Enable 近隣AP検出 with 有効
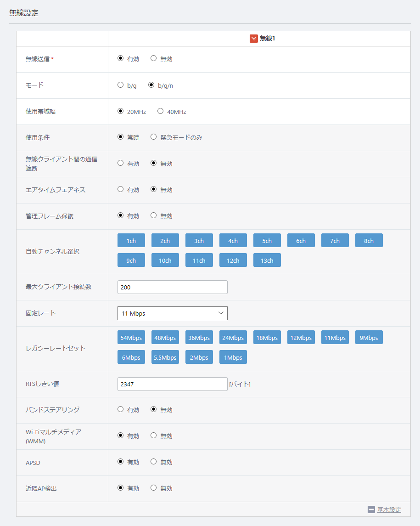 (x=120, y=488)
